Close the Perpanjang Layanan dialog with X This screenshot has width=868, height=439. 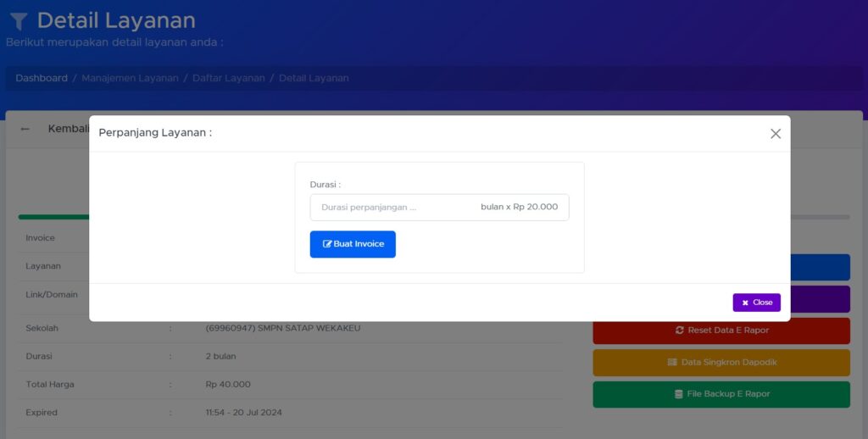point(775,133)
